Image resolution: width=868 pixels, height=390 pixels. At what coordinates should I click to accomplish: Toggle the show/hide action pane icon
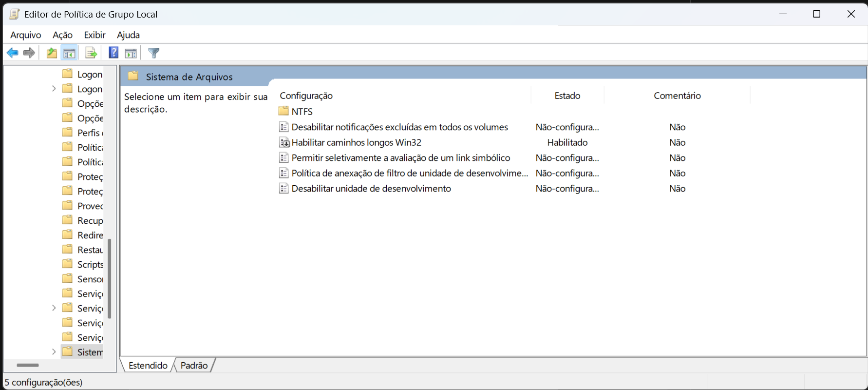coord(131,53)
